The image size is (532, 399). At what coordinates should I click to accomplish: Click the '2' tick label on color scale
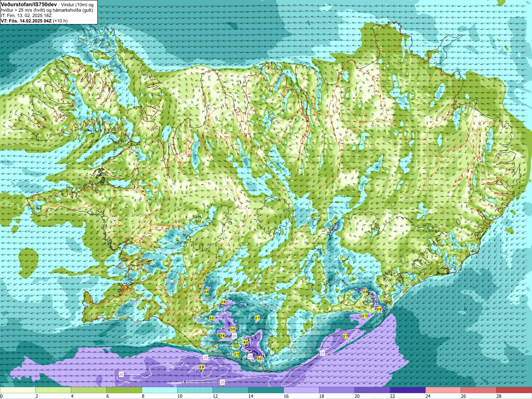pos(36,397)
